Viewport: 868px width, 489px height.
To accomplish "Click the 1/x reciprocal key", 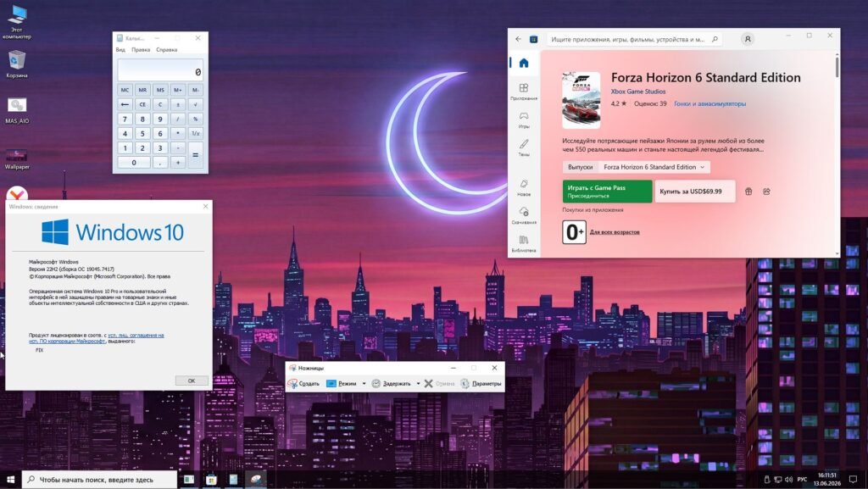I will tap(196, 133).
